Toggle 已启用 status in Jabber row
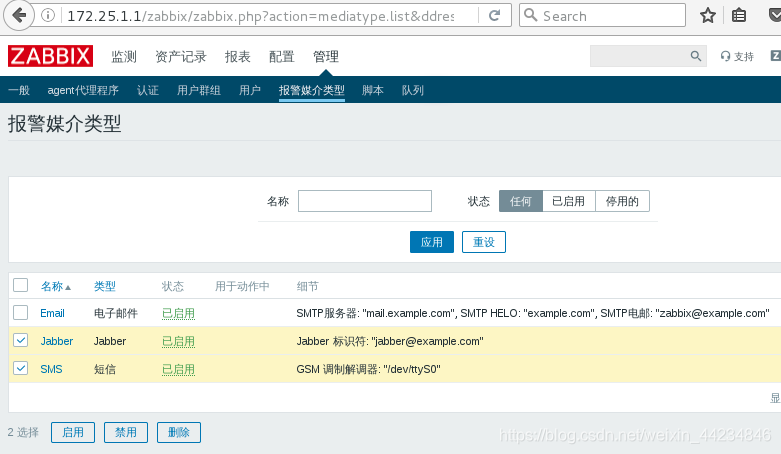Viewport: 781px width, 454px height. (x=178, y=341)
